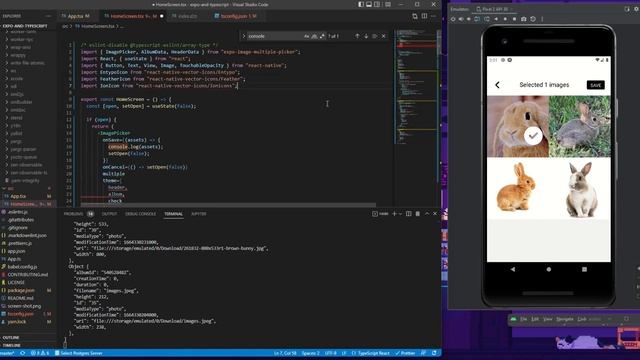Create a new terminal with plus icon
Screen dimensions: 640x360
(394, 214)
